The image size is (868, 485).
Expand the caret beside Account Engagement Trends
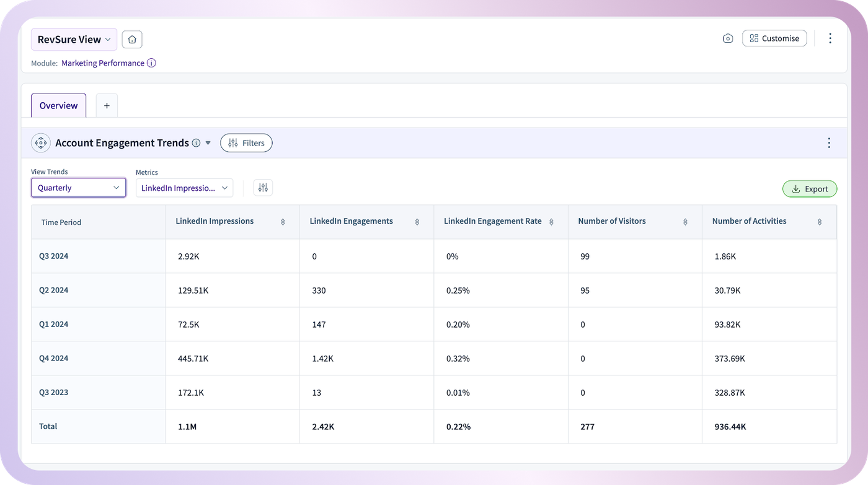[208, 143]
